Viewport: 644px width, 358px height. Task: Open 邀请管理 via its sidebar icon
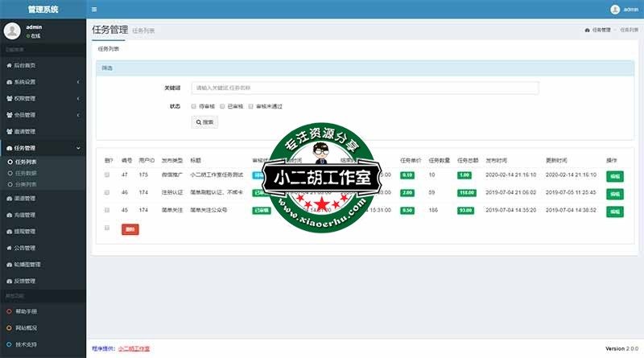[x=9, y=131]
